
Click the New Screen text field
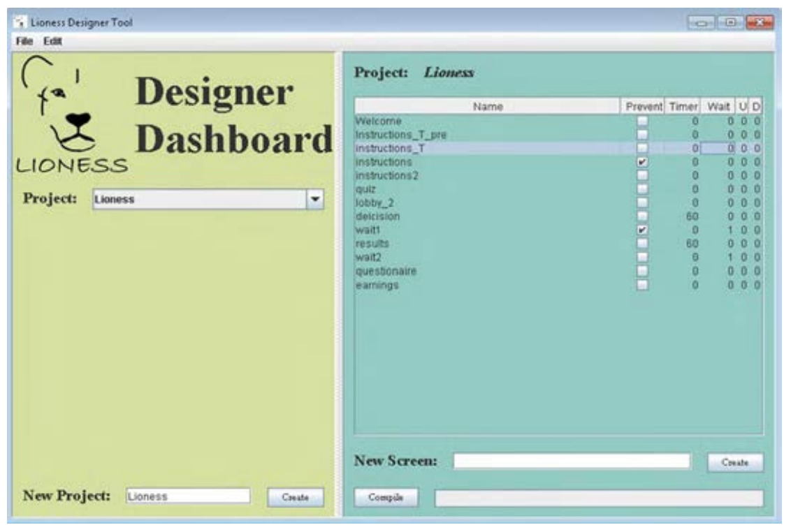point(571,461)
